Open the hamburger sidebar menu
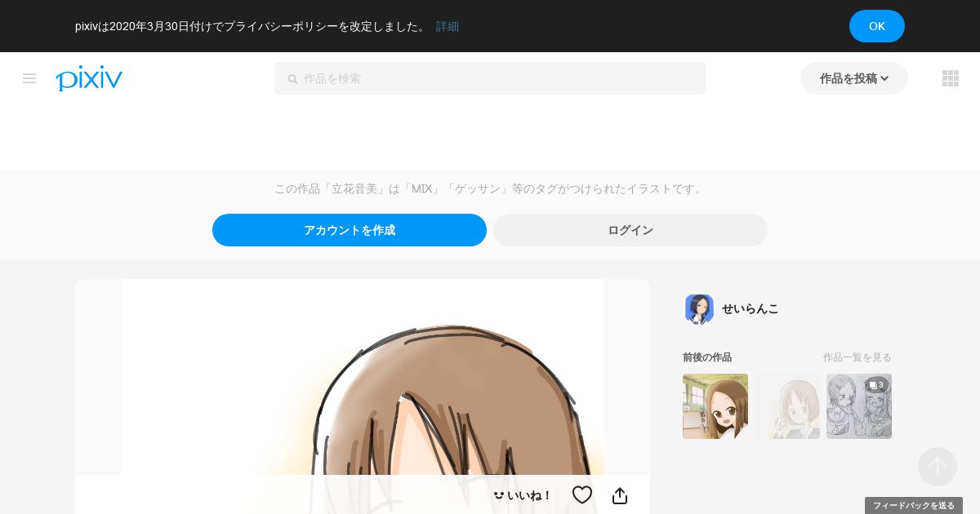 point(29,78)
